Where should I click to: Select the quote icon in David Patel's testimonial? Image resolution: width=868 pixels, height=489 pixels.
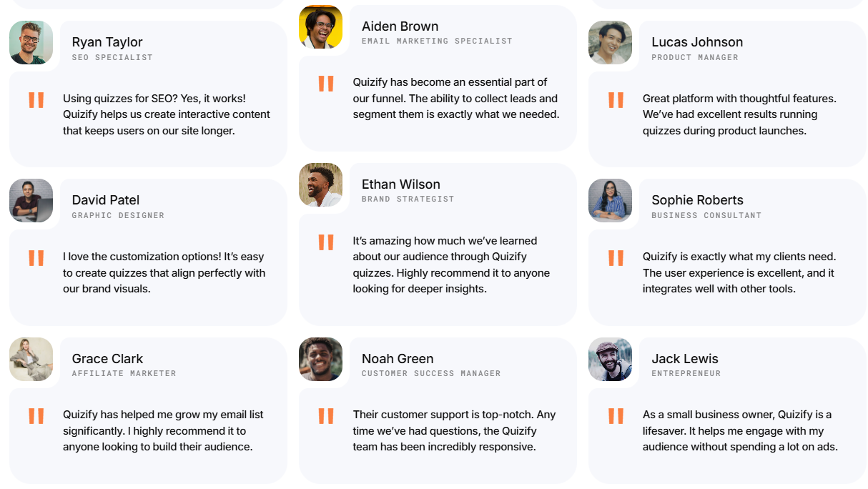tap(36, 258)
